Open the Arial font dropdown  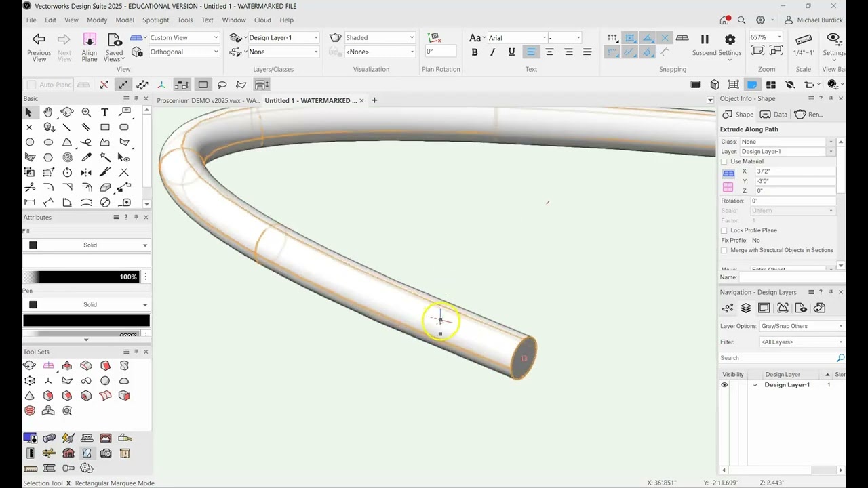point(517,38)
